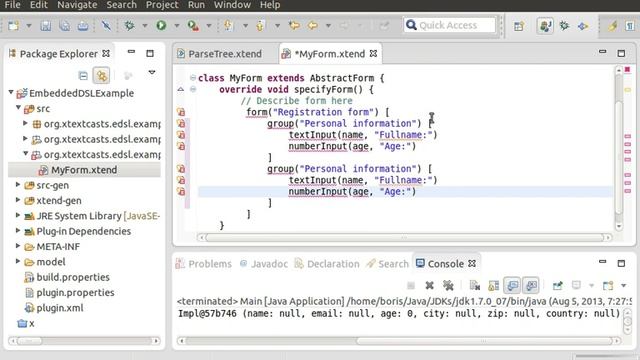
Task: Switch to the Problems tab
Action: pyautogui.click(x=204, y=264)
